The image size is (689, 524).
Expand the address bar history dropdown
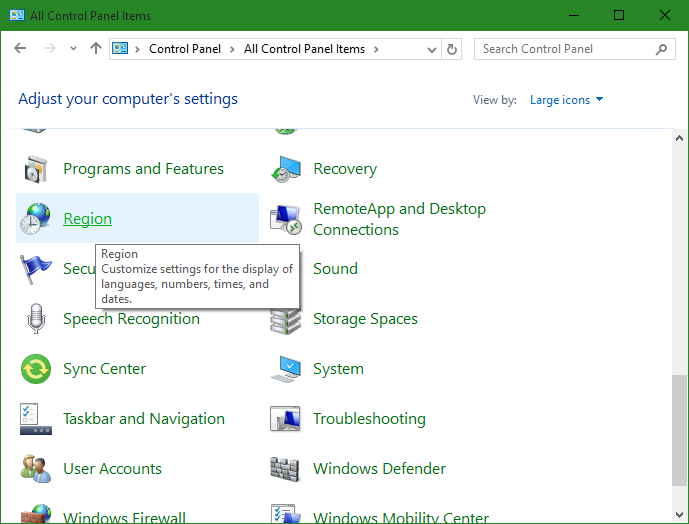point(432,50)
